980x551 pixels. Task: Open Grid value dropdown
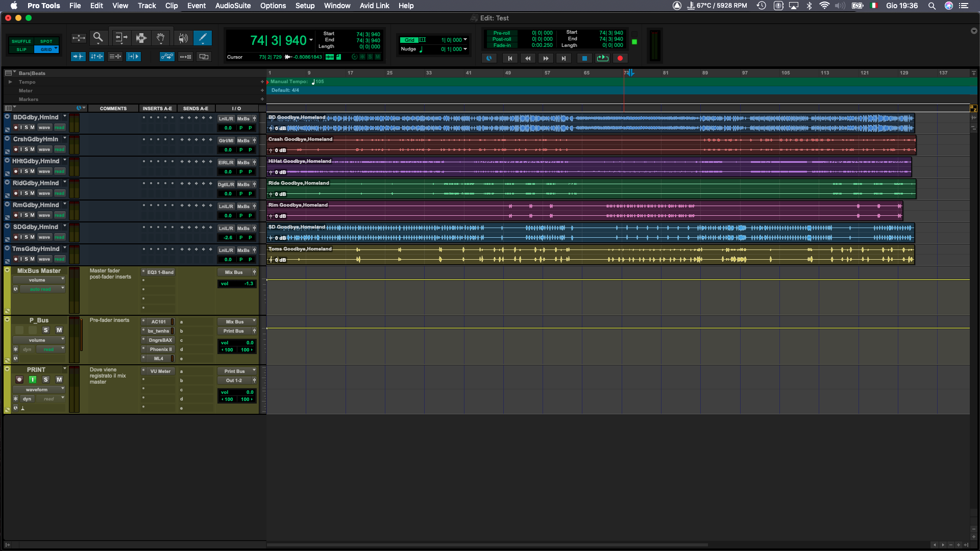[465, 40]
